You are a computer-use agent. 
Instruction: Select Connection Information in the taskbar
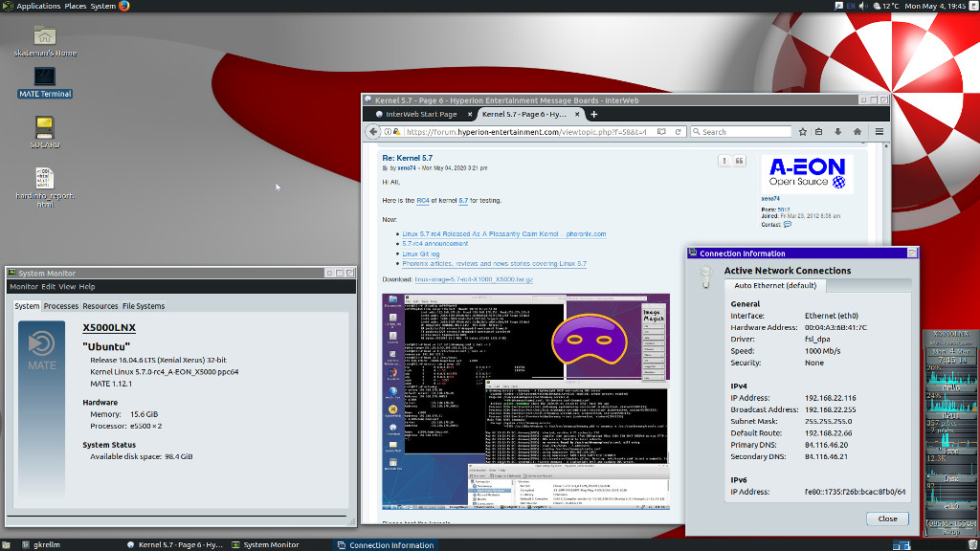coord(386,544)
